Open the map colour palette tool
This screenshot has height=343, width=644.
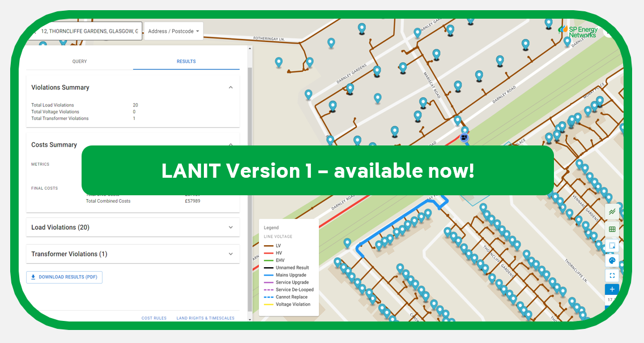pos(612,260)
